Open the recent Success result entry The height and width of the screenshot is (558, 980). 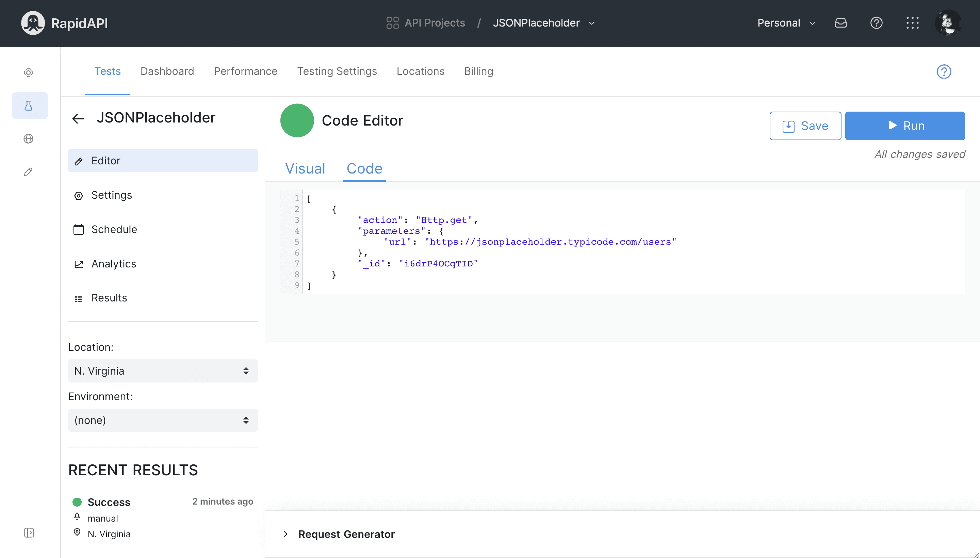coord(163,518)
